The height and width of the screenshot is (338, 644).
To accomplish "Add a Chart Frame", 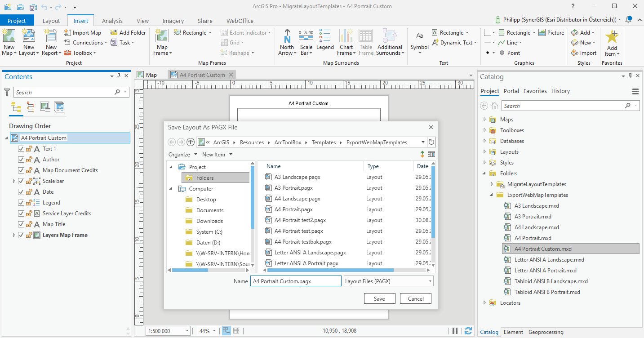I will click(346, 42).
